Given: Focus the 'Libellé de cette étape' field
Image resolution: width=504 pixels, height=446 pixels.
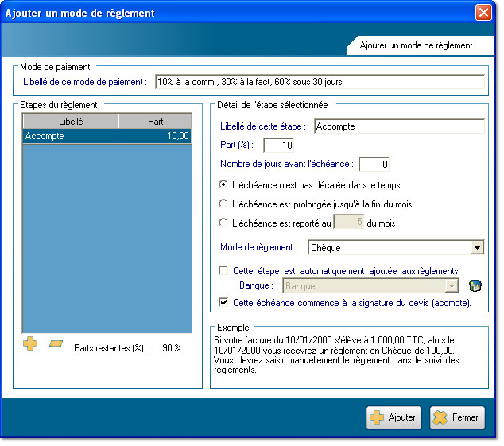Looking at the screenshot, I should pyautogui.click(x=400, y=126).
